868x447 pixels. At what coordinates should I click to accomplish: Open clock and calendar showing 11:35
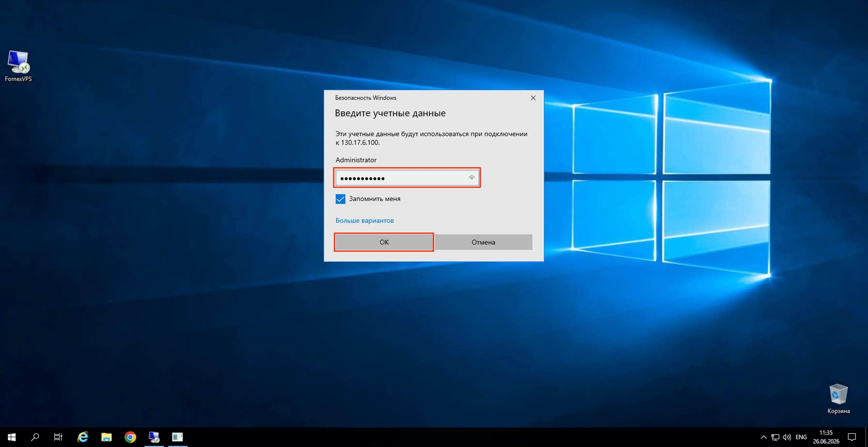point(826,437)
